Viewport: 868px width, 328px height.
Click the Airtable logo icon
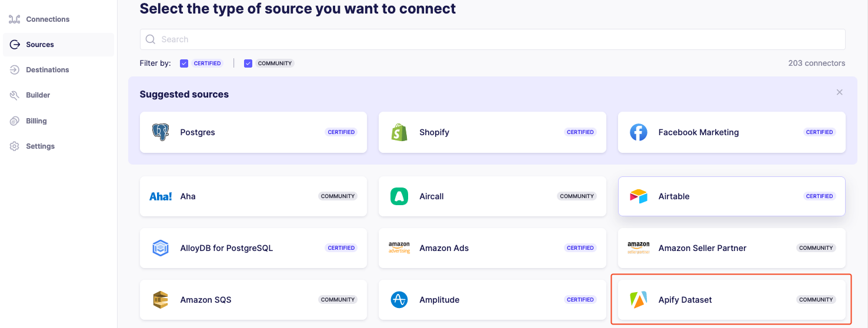tap(638, 196)
